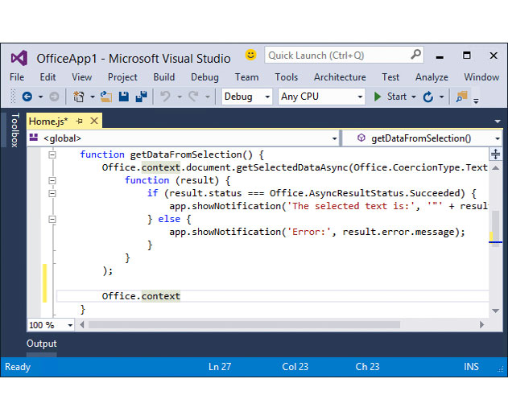Collapse the else block outline

[52, 219]
